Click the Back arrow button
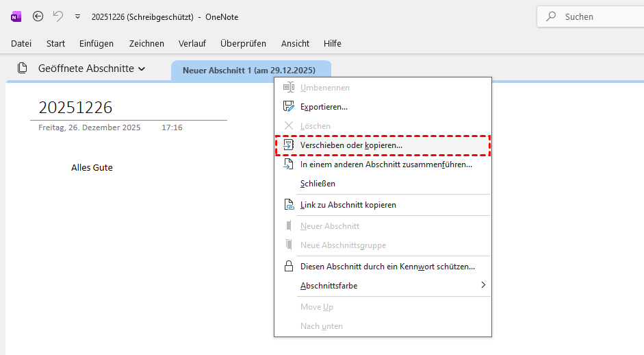The image size is (644, 355). [38, 16]
